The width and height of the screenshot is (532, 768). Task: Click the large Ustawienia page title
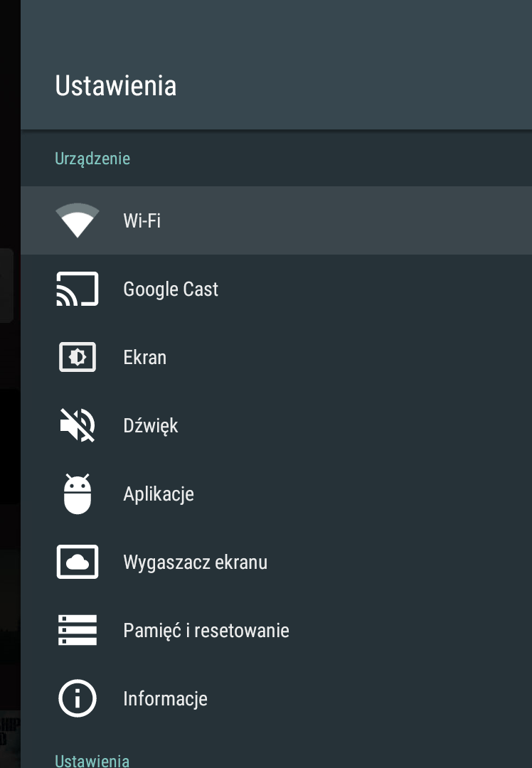[116, 85]
